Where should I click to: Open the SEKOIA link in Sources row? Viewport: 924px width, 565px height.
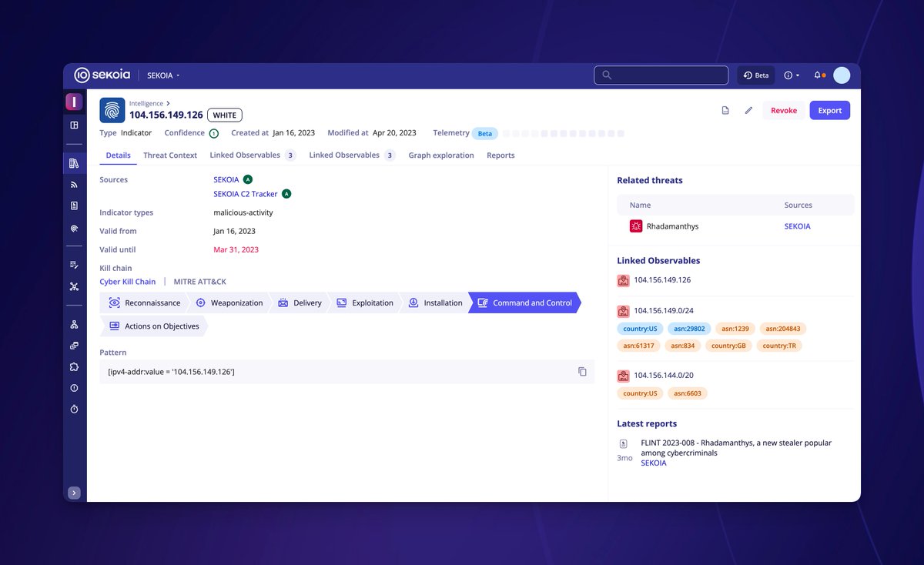pos(226,179)
